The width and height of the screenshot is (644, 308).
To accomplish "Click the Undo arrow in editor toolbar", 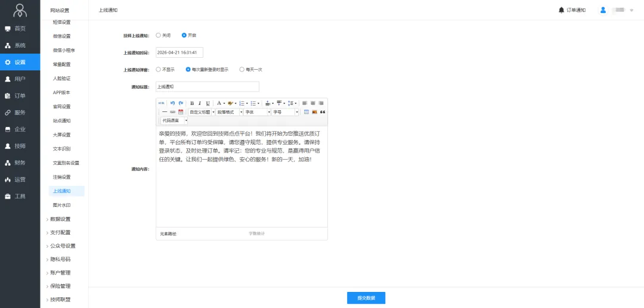I will click(172, 103).
